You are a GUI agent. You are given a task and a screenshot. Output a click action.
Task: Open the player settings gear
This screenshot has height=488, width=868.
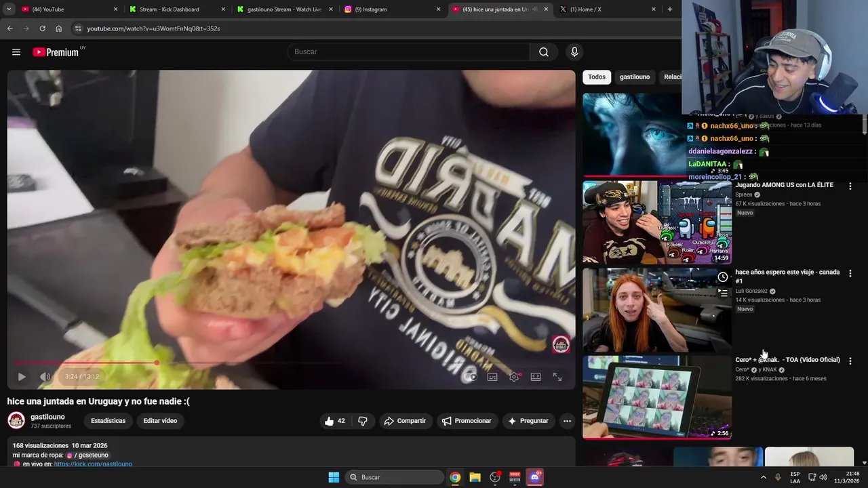click(x=514, y=377)
